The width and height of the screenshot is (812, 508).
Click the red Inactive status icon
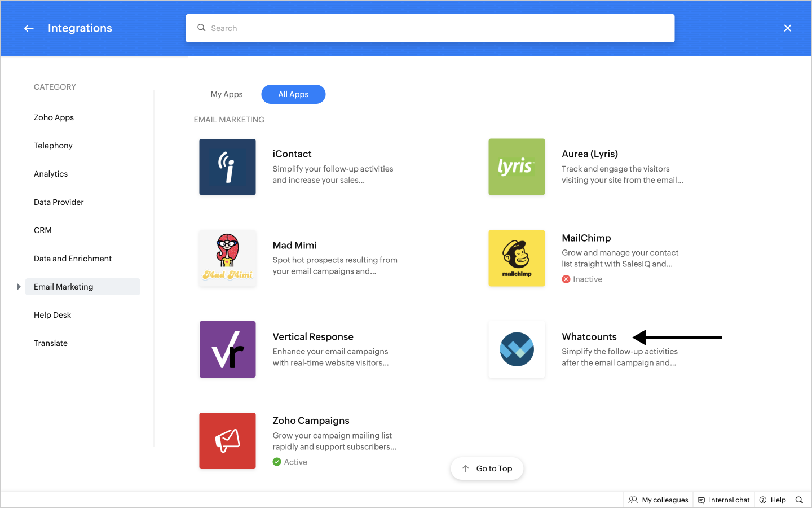point(566,279)
